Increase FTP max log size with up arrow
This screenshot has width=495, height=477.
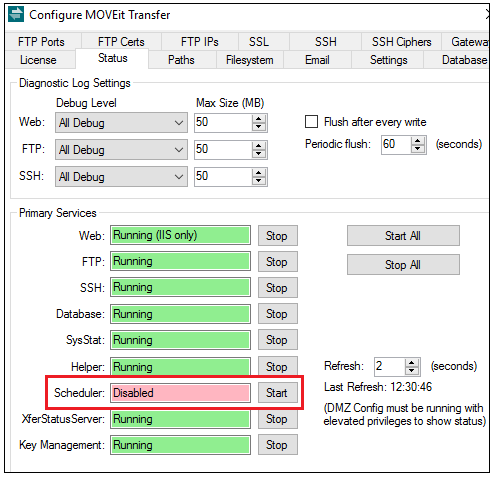(x=259, y=146)
